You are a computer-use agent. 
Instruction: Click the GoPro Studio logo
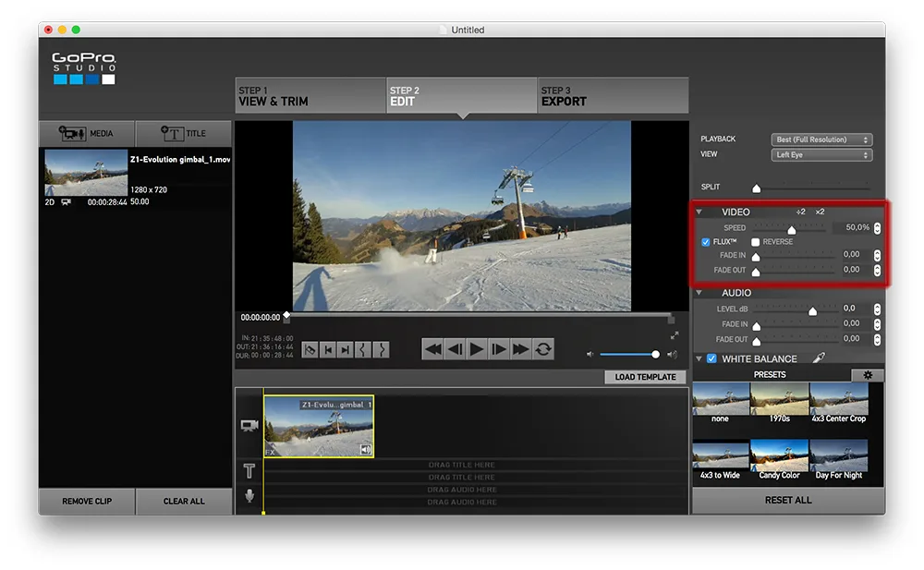point(84,67)
